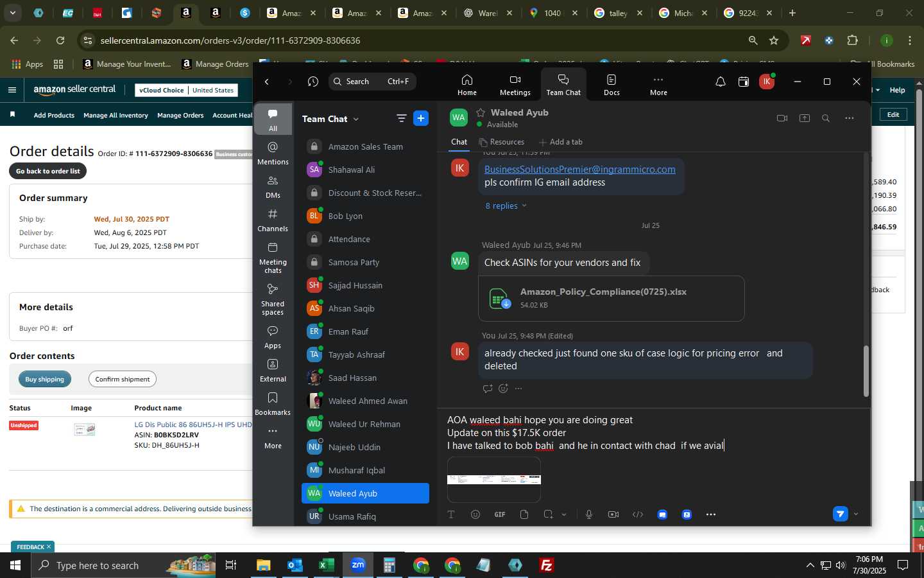Go to the Zoom Home tab
This screenshot has width=924, height=578.
click(466, 84)
